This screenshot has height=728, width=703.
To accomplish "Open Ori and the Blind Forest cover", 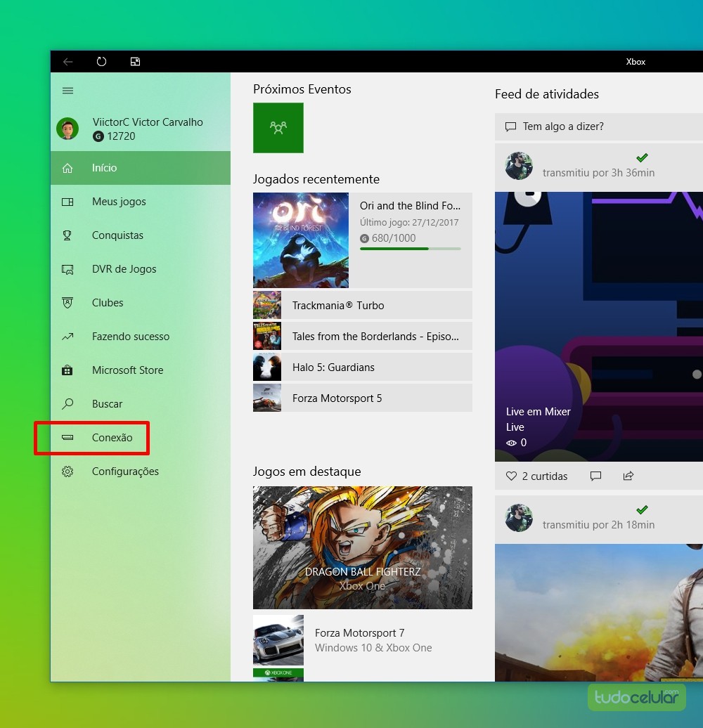I will 301,240.
